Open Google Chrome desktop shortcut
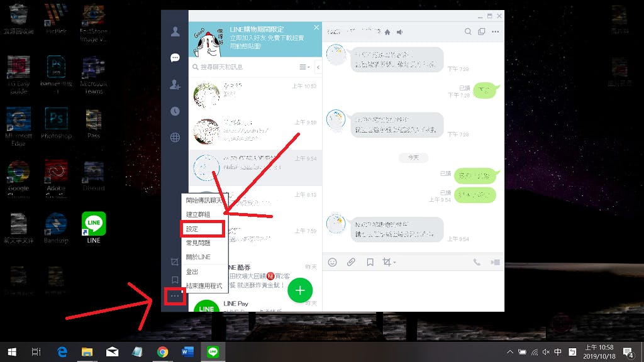 [x=18, y=179]
